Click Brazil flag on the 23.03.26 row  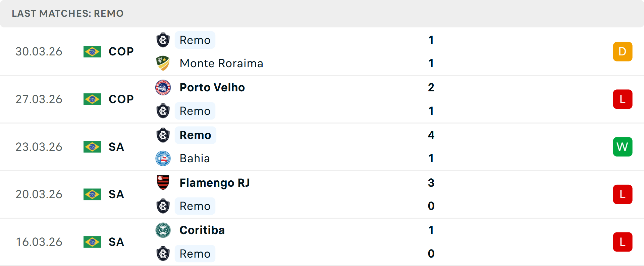click(92, 147)
